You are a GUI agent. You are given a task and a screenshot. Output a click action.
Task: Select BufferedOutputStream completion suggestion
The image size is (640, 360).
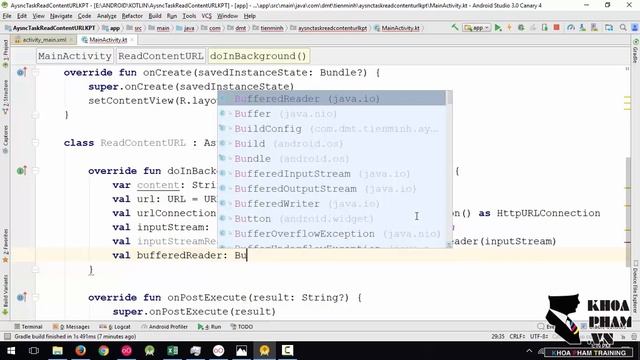(332, 189)
